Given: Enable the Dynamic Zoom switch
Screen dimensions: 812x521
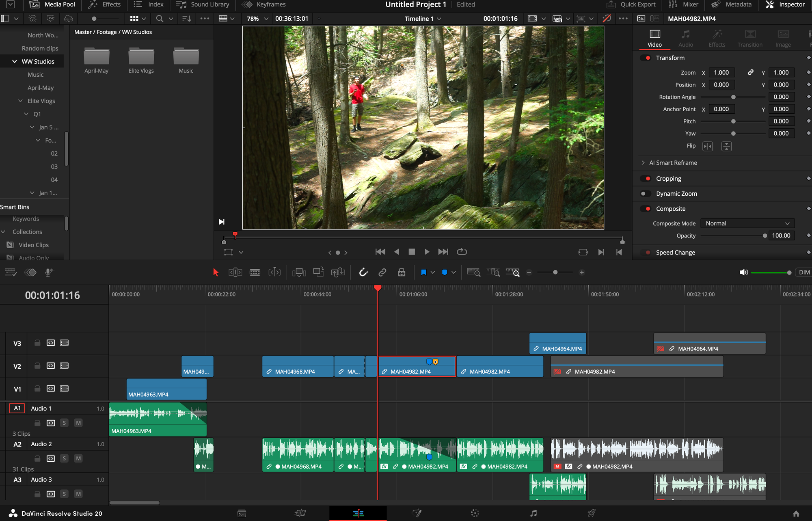Looking at the screenshot, I should 646,194.
